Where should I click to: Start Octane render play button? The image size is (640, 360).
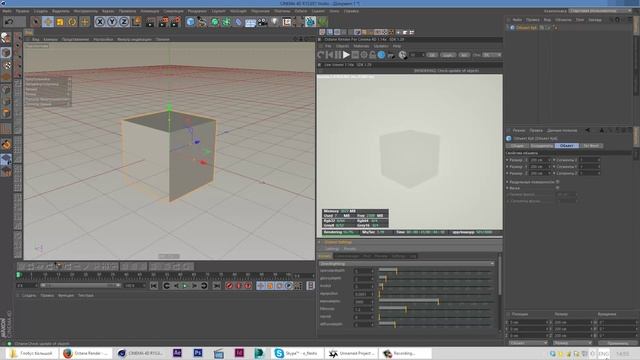point(346,55)
